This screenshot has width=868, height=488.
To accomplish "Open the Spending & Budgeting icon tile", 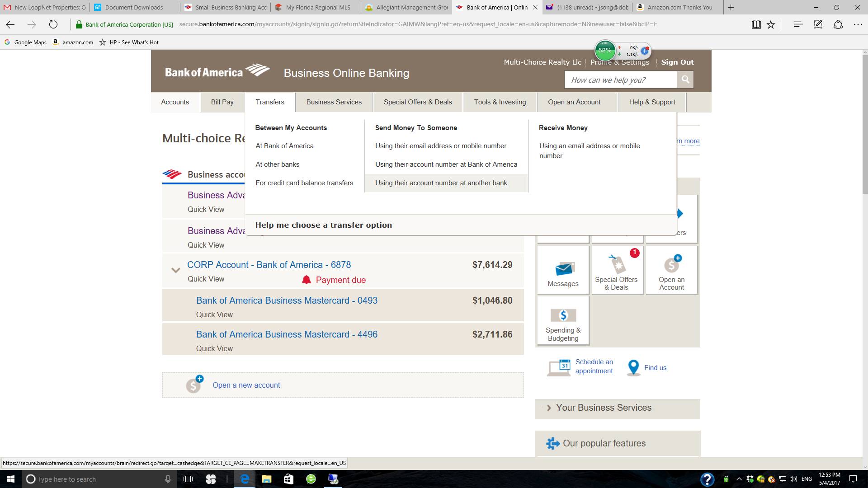I will pos(563,315).
